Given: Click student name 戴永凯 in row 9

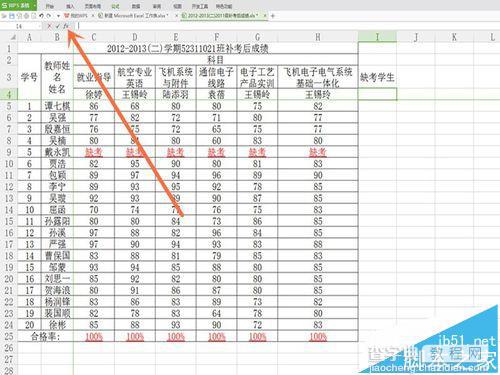Looking at the screenshot, I should click(57, 152).
